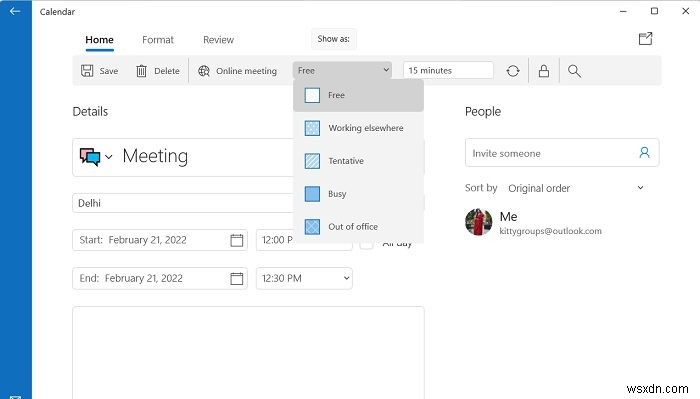Click the Online meeting button label

pos(246,71)
